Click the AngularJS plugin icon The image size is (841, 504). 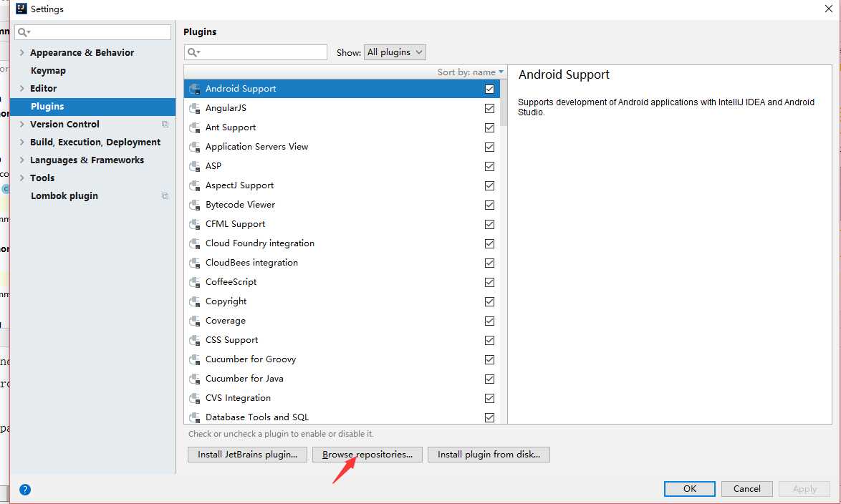[x=196, y=108]
